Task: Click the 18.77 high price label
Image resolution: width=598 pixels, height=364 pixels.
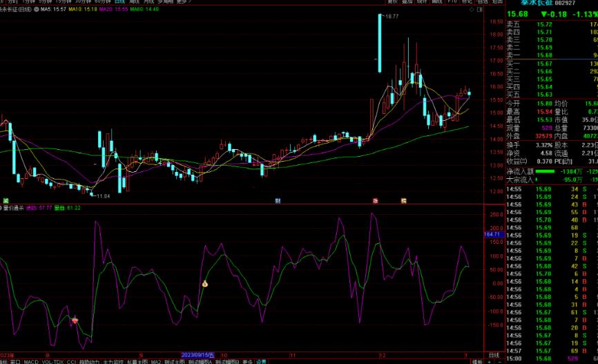Action: (x=392, y=17)
